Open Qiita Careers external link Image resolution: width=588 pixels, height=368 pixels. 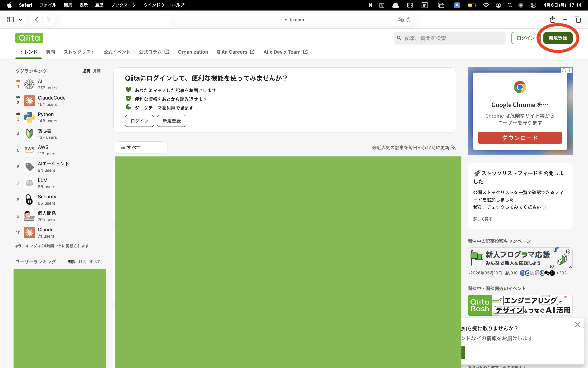coord(235,52)
